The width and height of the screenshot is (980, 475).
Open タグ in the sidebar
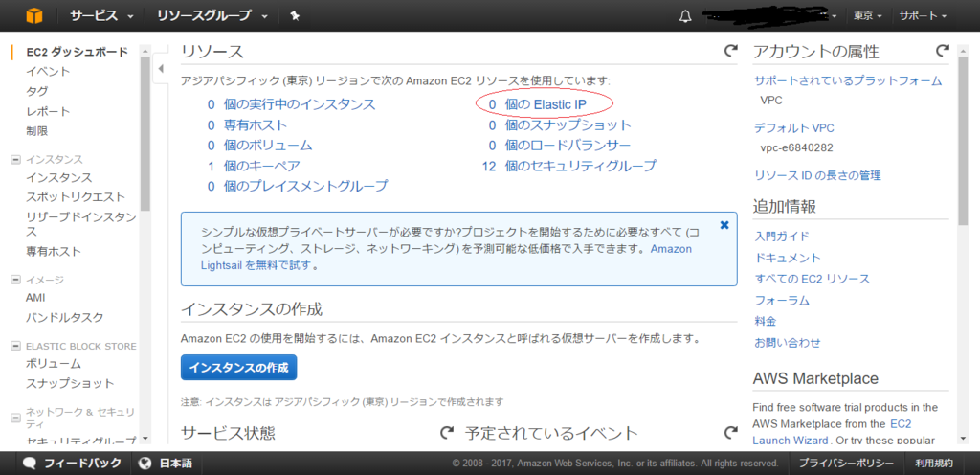coord(37,91)
